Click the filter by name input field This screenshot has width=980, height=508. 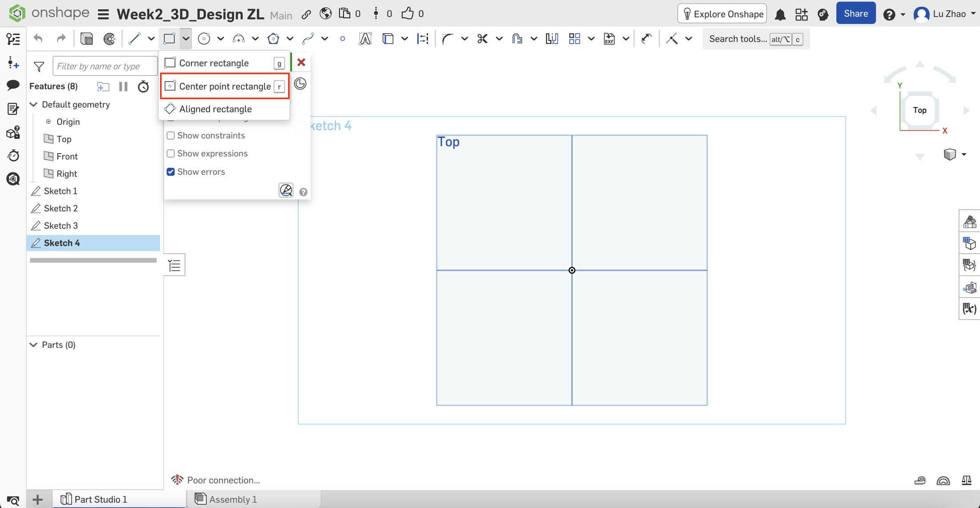click(x=105, y=66)
